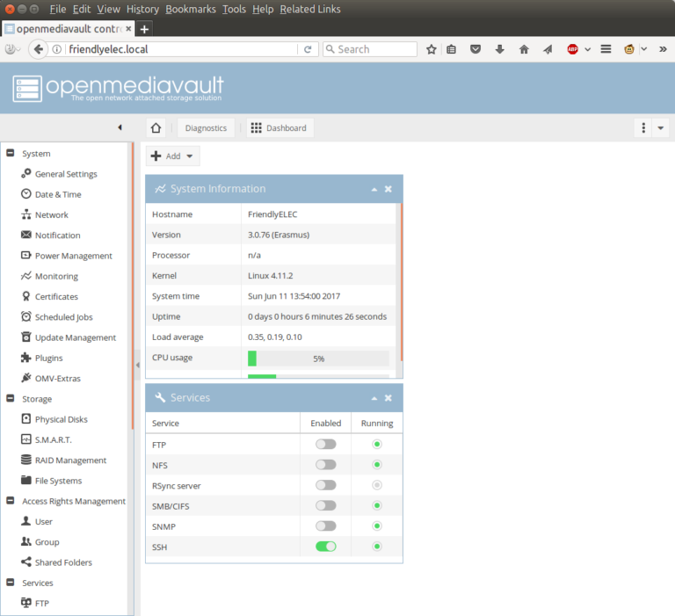Open RAID Management page
This screenshot has width=675, height=616.
(x=70, y=460)
